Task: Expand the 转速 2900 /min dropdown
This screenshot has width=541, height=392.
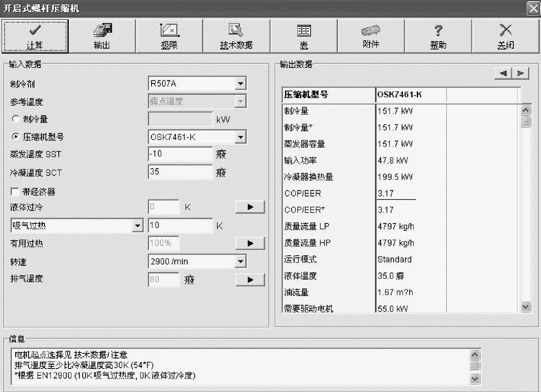Action: (240, 262)
